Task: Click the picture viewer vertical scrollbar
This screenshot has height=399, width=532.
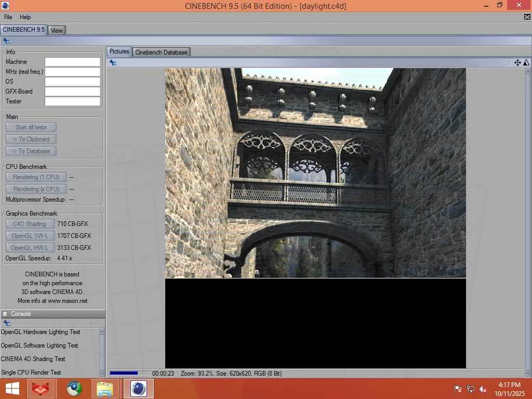Action: click(x=528, y=222)
